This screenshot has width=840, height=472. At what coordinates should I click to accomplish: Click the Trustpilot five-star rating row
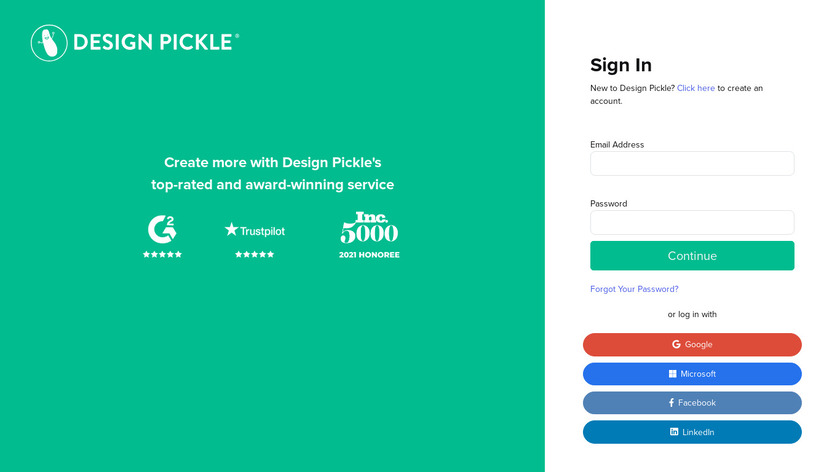[x=254, y=255]
